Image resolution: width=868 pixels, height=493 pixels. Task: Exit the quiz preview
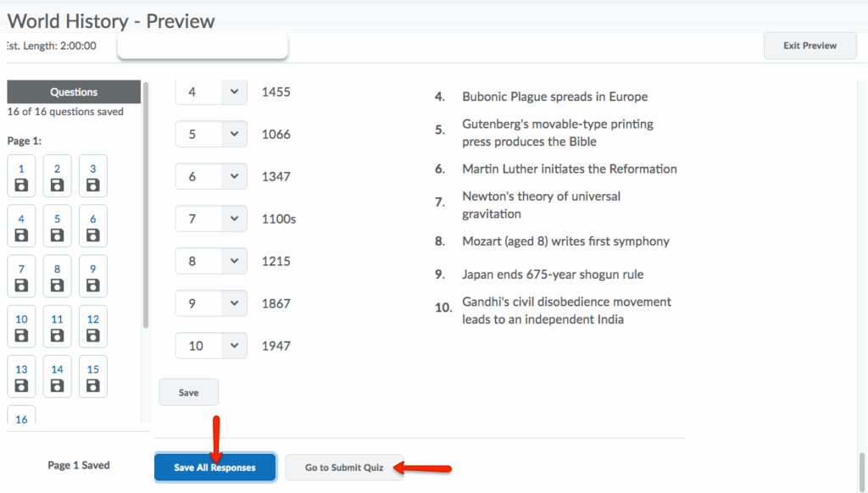[x=810, y=46]
